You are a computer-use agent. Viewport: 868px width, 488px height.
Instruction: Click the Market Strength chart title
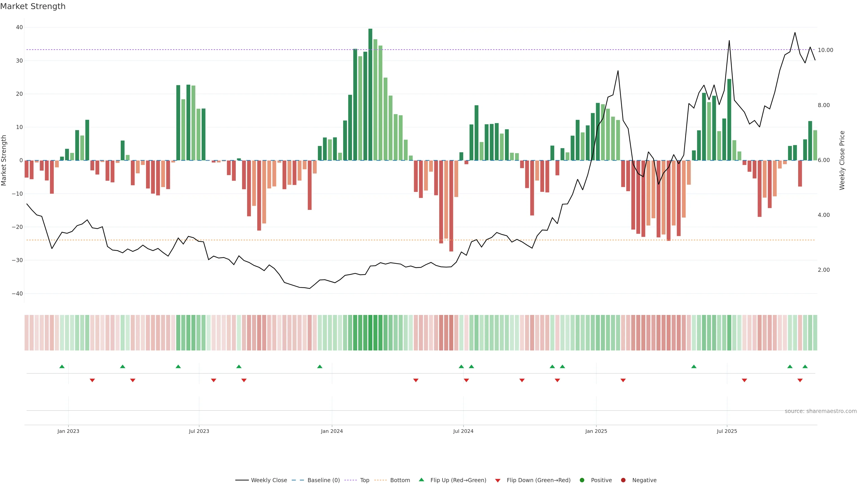[33, 6]
